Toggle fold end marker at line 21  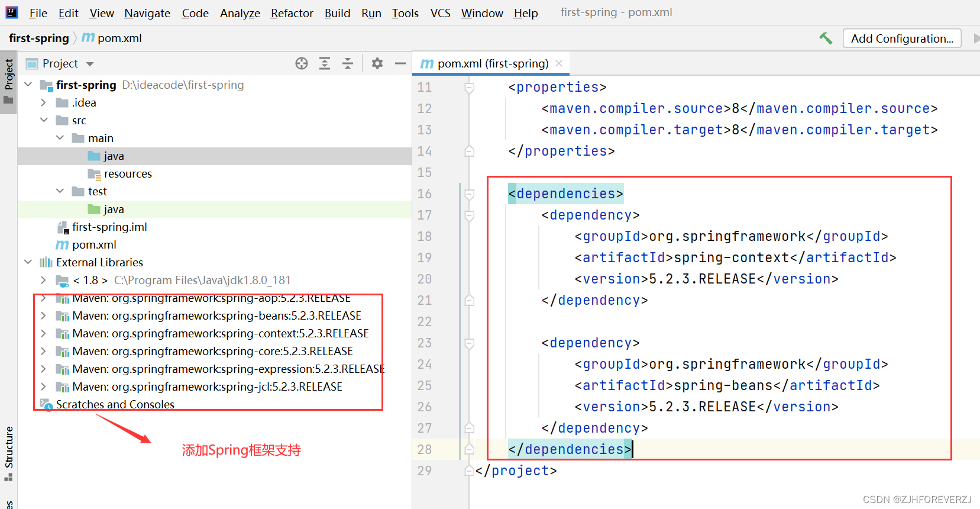click(469, 301)
